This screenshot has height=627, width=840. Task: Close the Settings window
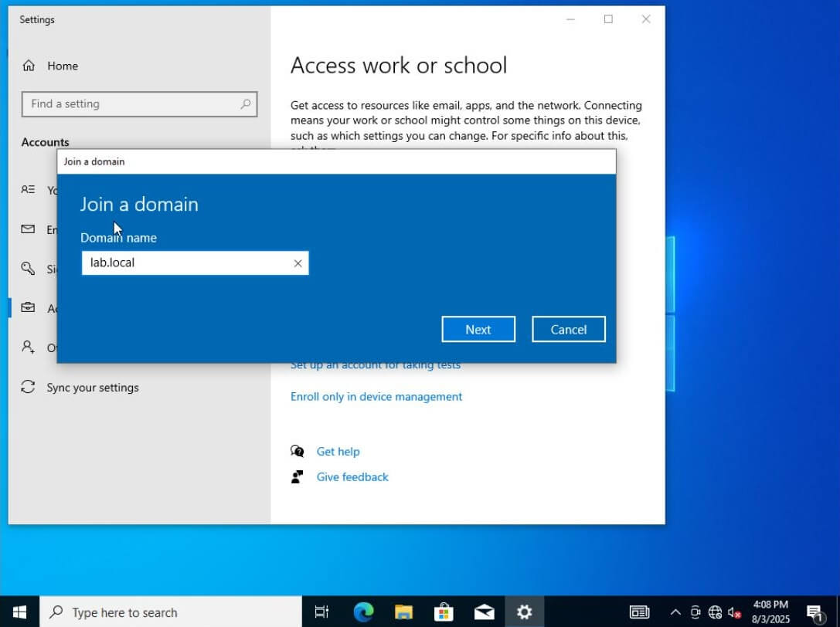[646, 19]
